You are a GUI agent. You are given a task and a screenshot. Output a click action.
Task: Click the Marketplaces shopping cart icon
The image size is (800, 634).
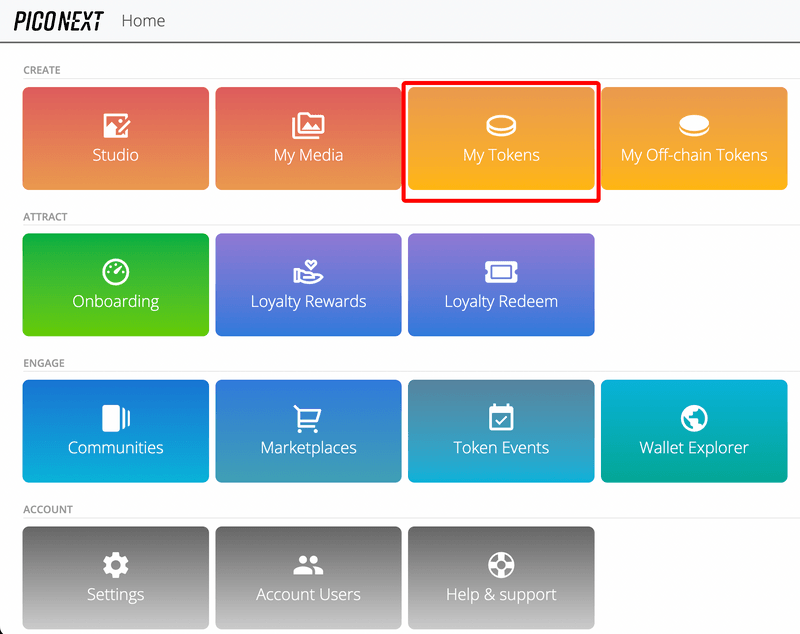click(308, 418)
